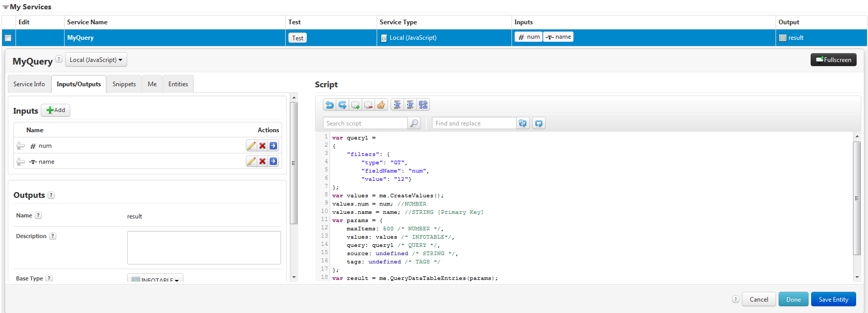The image size is (868, 313).
Task: Select the Inputs/Outputs tab
Action: (x=79, y=84)
